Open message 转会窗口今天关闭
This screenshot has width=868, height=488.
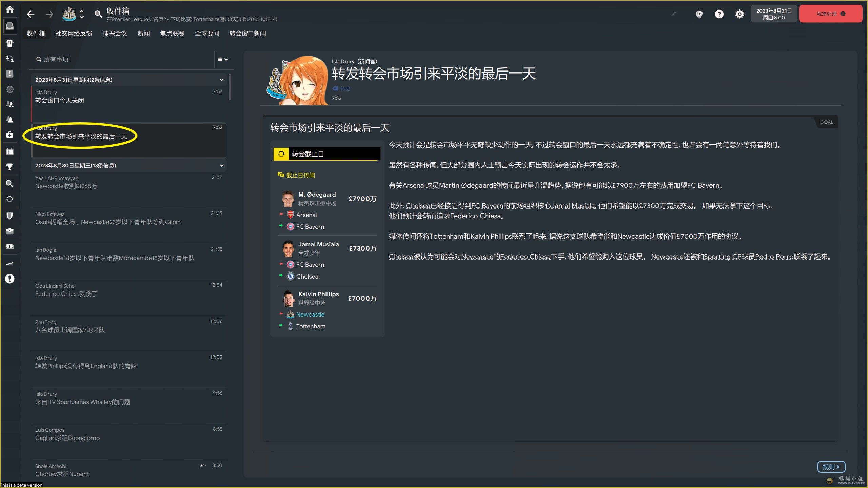click(129, 104)
